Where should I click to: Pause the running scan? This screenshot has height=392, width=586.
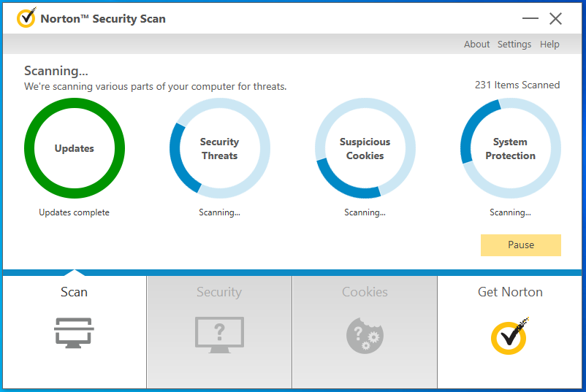click(x=521, y=245)
